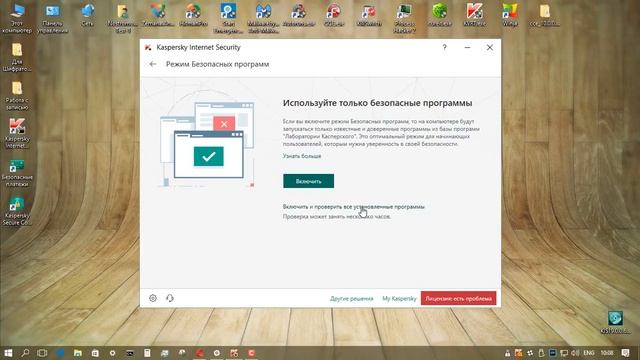Open the Action Center notification icon
Viewport: 640px width, 360px height.
tap(625, 353)
